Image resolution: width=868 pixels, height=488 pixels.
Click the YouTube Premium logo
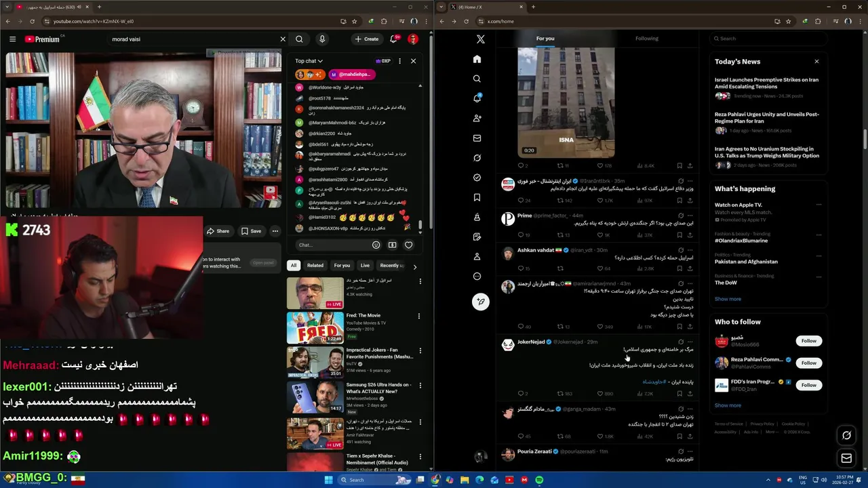click(42, 39)
